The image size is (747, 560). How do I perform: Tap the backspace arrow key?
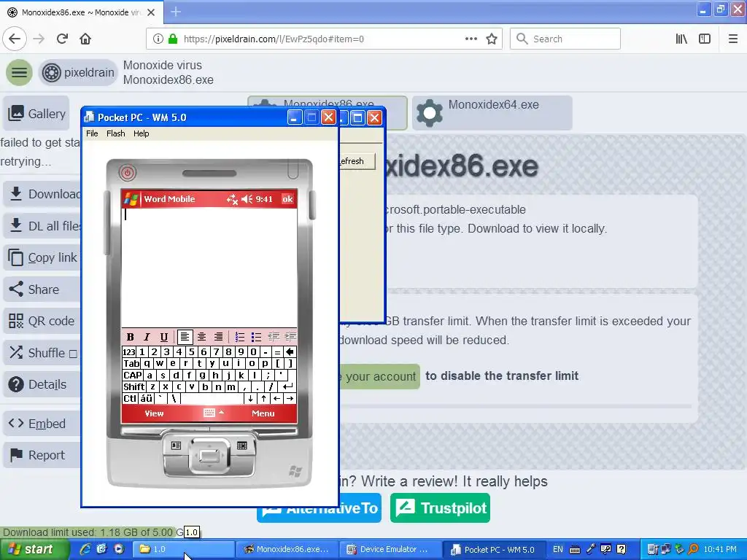290,352
